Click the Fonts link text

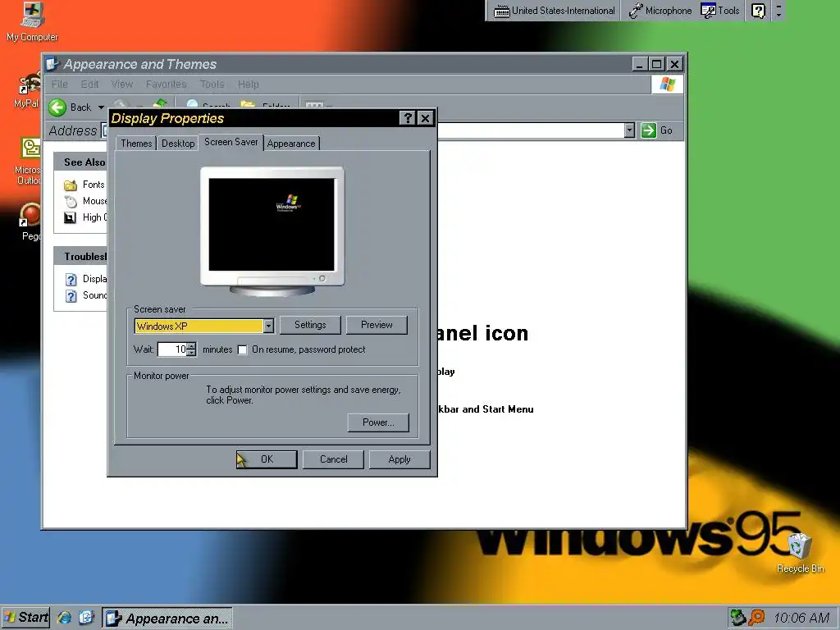point(94,185)
